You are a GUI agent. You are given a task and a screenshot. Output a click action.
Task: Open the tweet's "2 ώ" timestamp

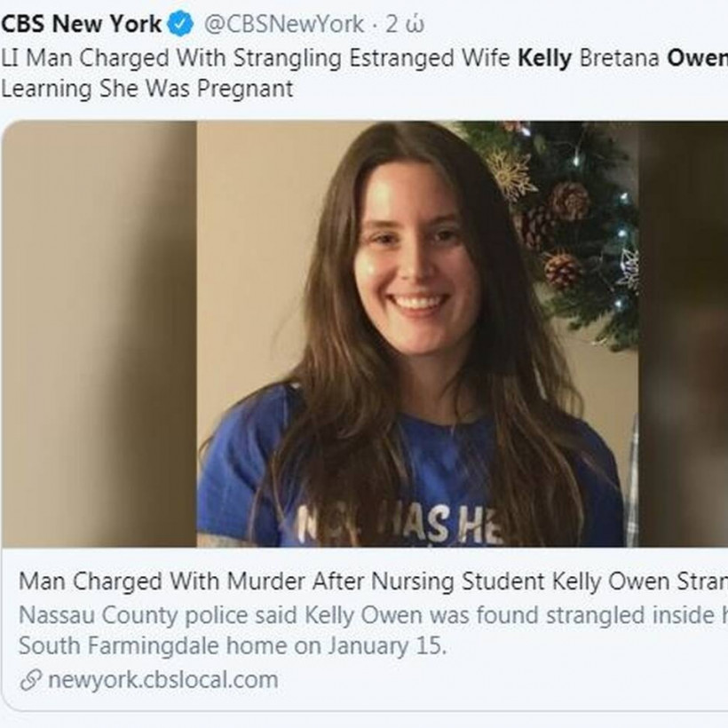pos(404,24)
